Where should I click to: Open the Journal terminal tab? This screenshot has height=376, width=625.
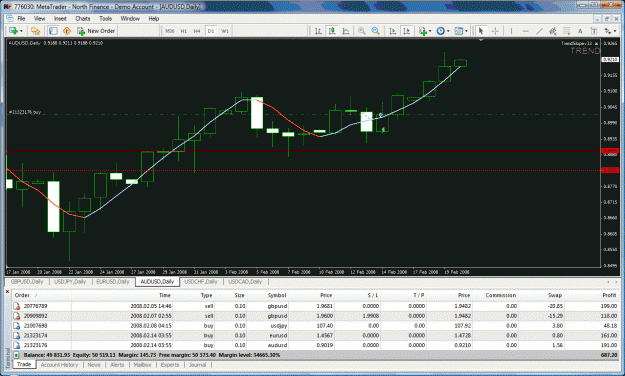pyautogui.click(x=197, y=364)
